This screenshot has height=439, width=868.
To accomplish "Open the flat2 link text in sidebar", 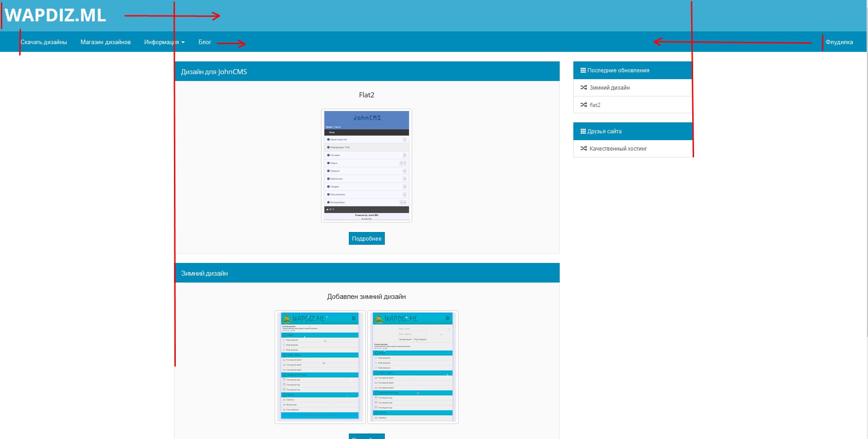I will click(595, 105).
